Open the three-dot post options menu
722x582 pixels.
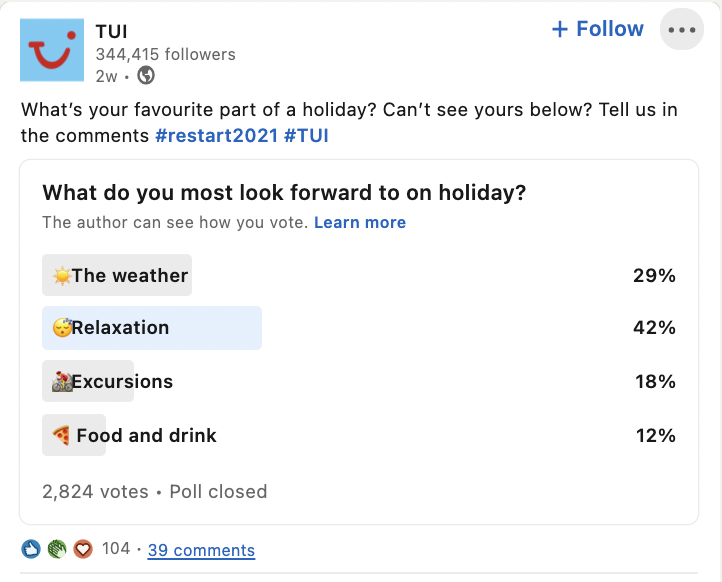(681, 30)
